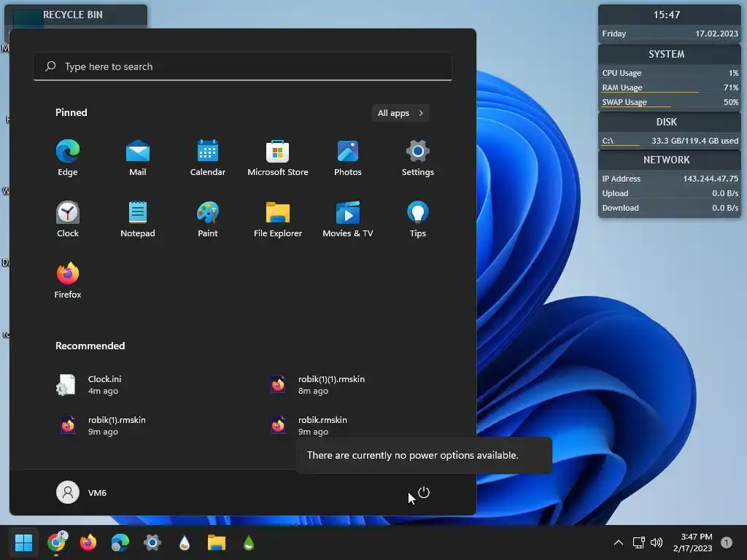Click the Pinned section heading

(71, 112)
